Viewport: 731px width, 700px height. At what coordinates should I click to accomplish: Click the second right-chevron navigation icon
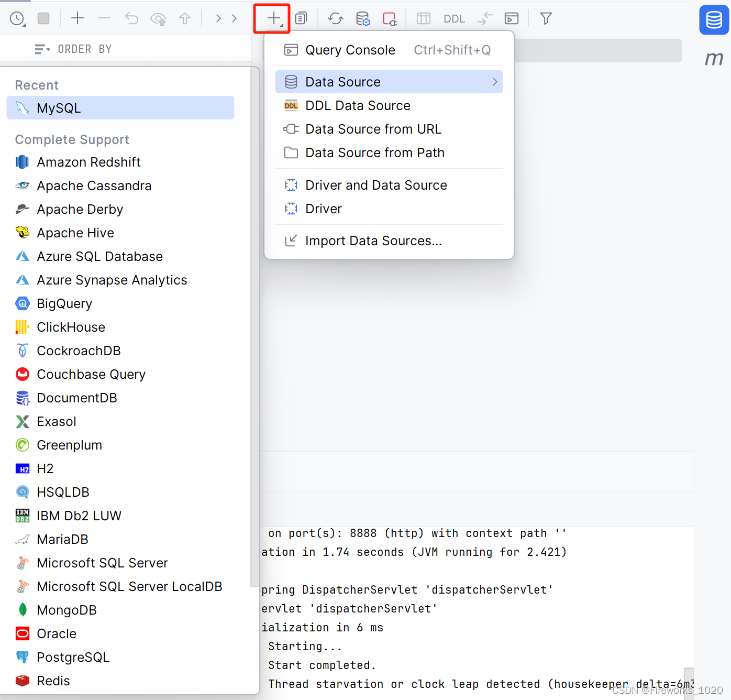(234, 18)
